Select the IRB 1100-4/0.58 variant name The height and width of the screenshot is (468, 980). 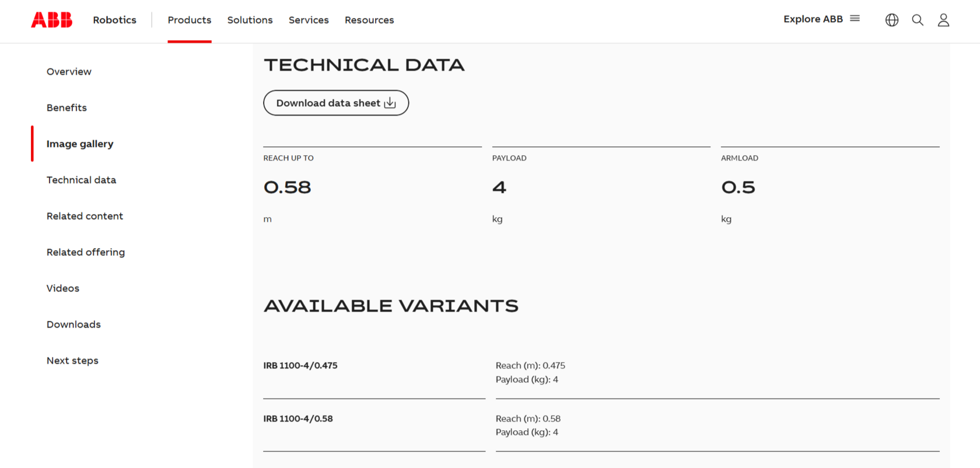[298, 419]
